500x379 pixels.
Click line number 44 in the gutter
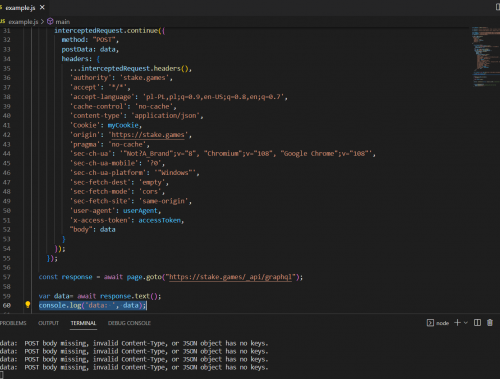pos(7,154)
